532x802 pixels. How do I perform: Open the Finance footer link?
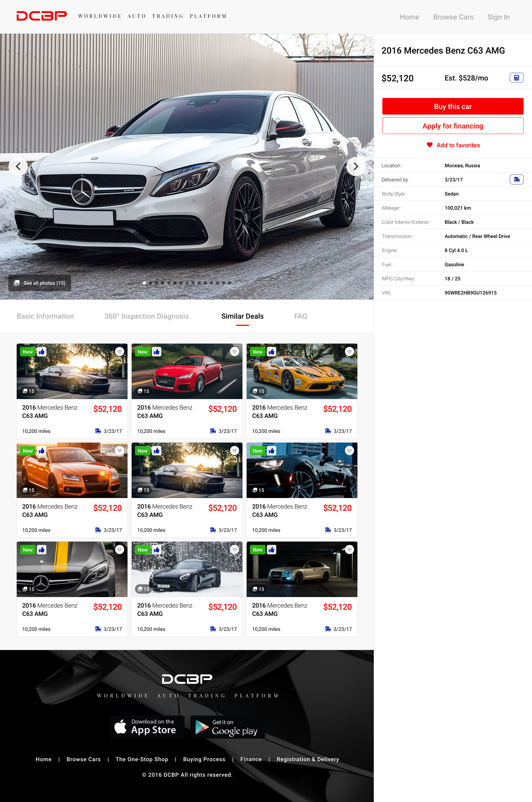pos(251,759)
